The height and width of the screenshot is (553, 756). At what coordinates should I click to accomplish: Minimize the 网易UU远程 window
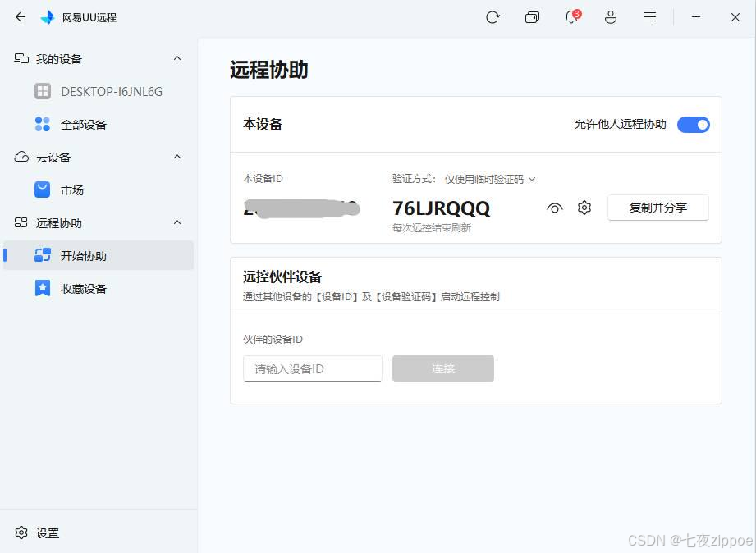[696, 17]
